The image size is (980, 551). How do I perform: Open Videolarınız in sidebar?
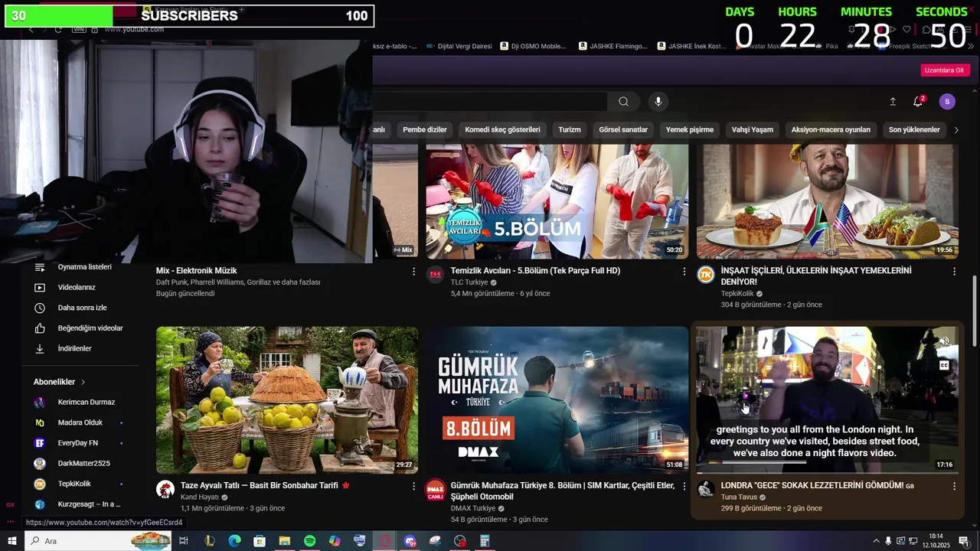77,287
